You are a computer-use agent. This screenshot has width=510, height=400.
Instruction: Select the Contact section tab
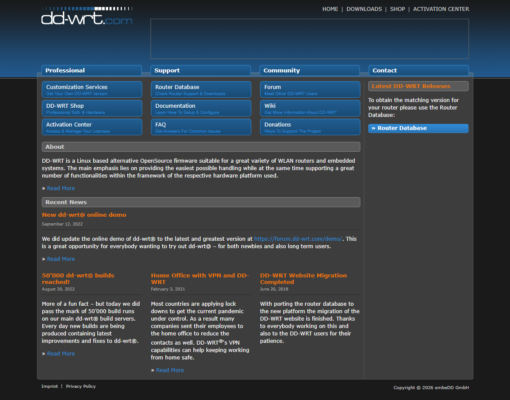pos(418,70)
